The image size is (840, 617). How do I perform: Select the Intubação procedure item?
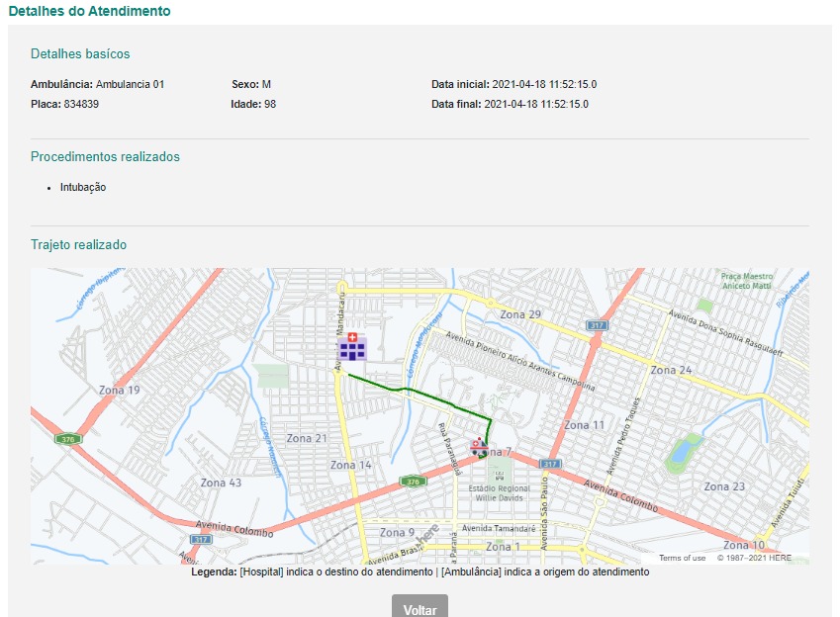(82, 187)
